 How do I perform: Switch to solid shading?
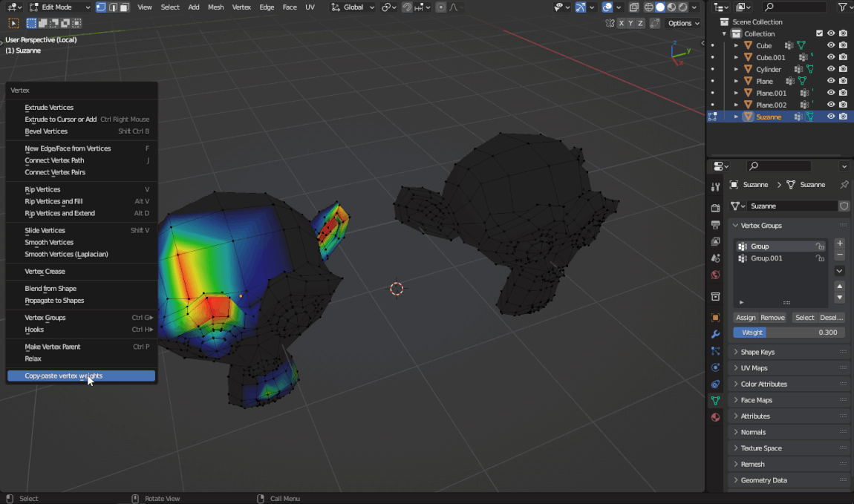coord(660,7)
